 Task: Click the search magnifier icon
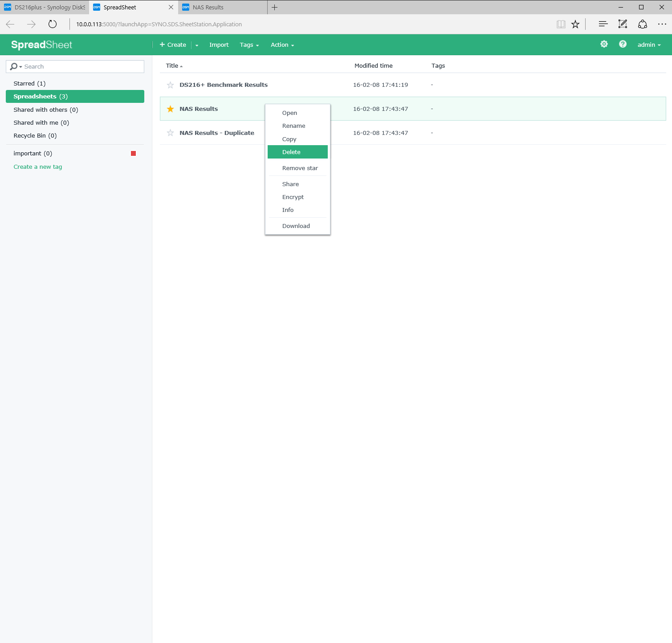point(14,66)
